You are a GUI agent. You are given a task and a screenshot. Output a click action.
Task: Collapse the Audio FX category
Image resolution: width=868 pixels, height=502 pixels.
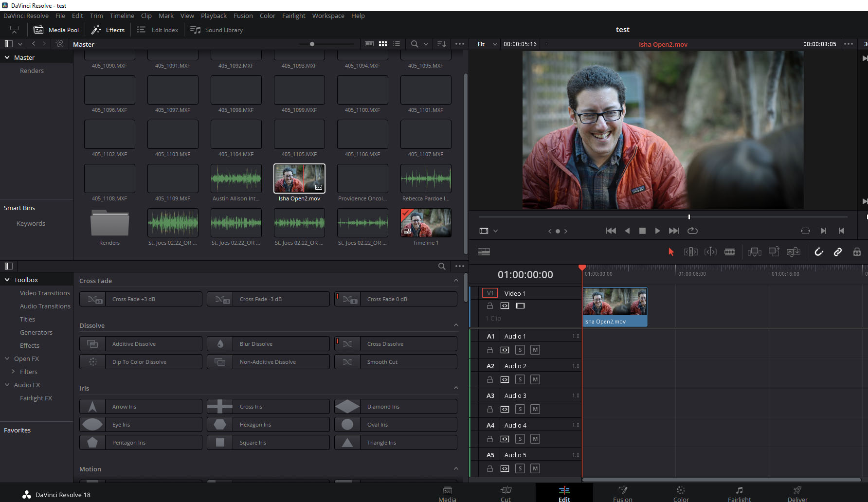pos(7,385)
